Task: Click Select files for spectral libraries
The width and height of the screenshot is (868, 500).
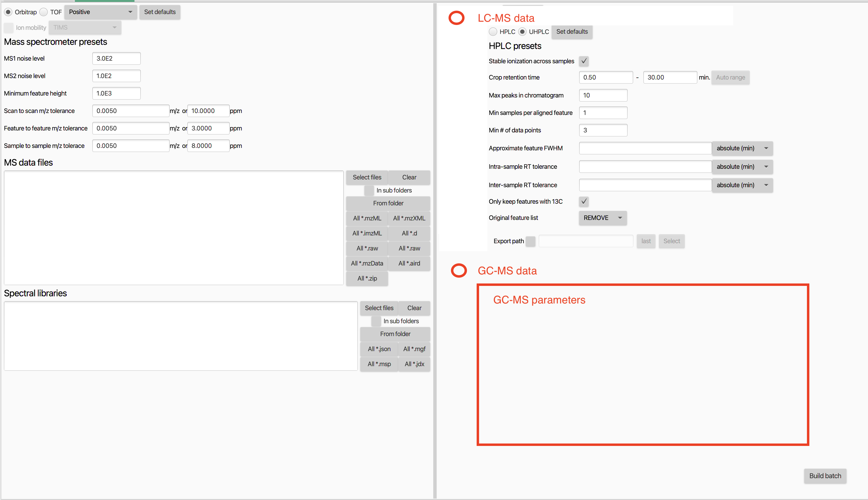Action: [x=379, y=308]
